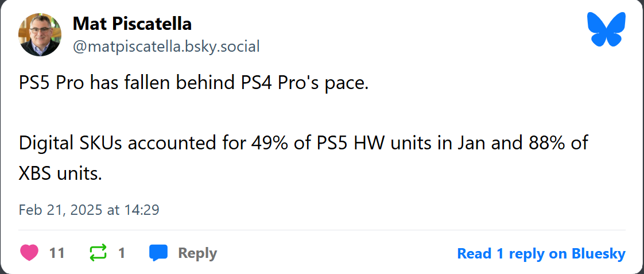The image size is (644, 274).
Task: Click the Digital SKUs accounted for line
Action: (x=304, y=143)
